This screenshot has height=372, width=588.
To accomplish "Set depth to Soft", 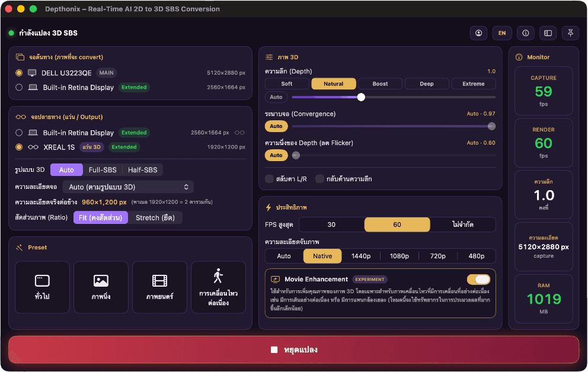I will [x=287, y=84].
